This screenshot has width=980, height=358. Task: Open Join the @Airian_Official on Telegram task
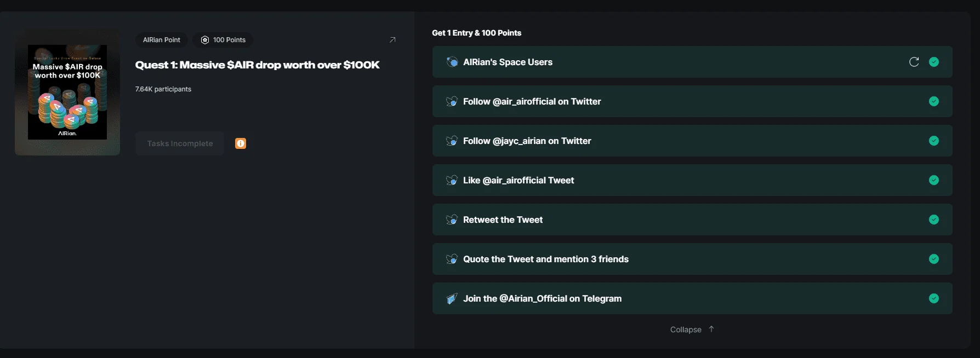tap(692, 298)
